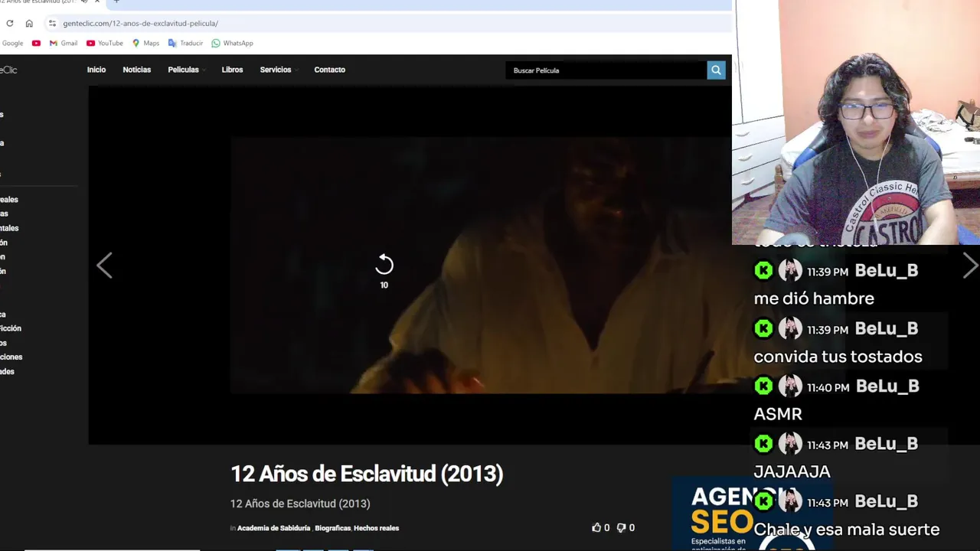
Task: Click avatar of BeLu_B above 'me dió hambre'
Action: pos(790,270)
